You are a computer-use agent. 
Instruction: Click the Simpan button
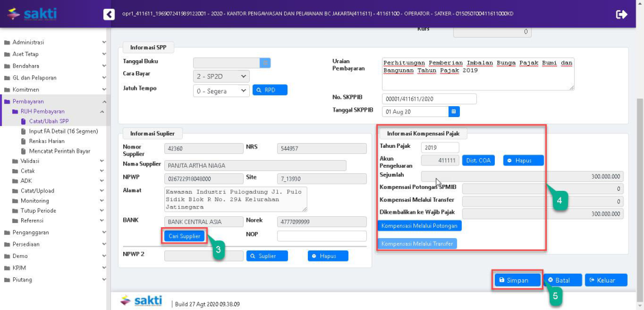(x=517, y=280)
